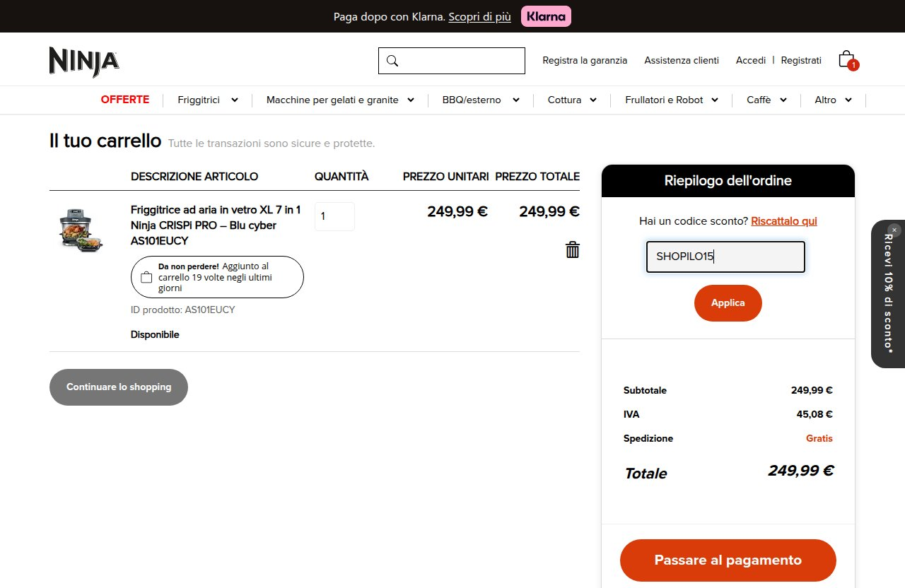The width and height of the screenshot is (905, 588).
Task: Expand the Friggitrici menu chevron
Action: (x=235, y=100)
